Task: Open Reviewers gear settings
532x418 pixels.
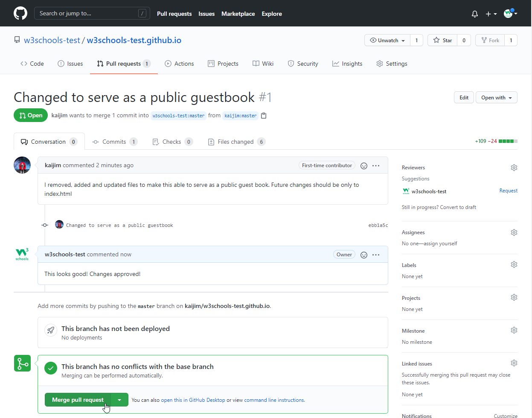Action: click(514, 168)
